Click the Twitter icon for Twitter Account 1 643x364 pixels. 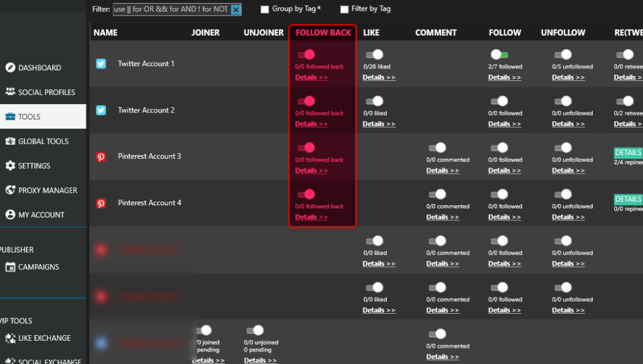101,63
